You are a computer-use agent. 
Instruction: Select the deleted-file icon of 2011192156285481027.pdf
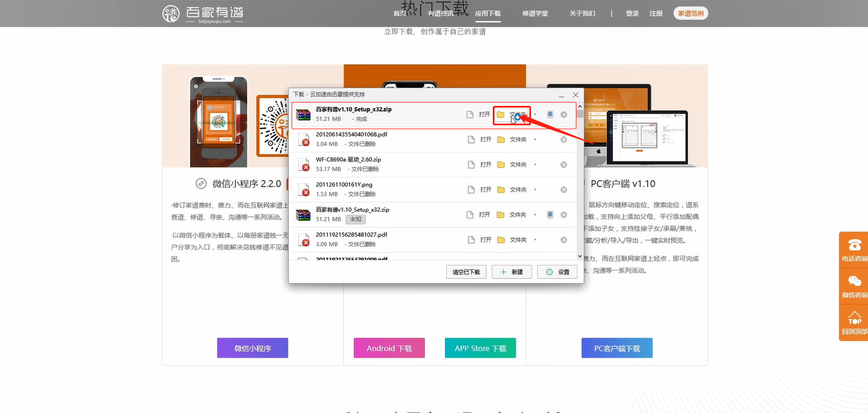pyautogui.click(x=304, y=240)
